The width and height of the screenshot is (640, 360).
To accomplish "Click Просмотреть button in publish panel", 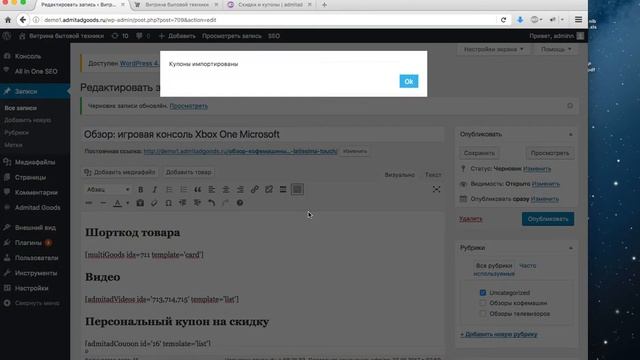I will tap(550, 153).
